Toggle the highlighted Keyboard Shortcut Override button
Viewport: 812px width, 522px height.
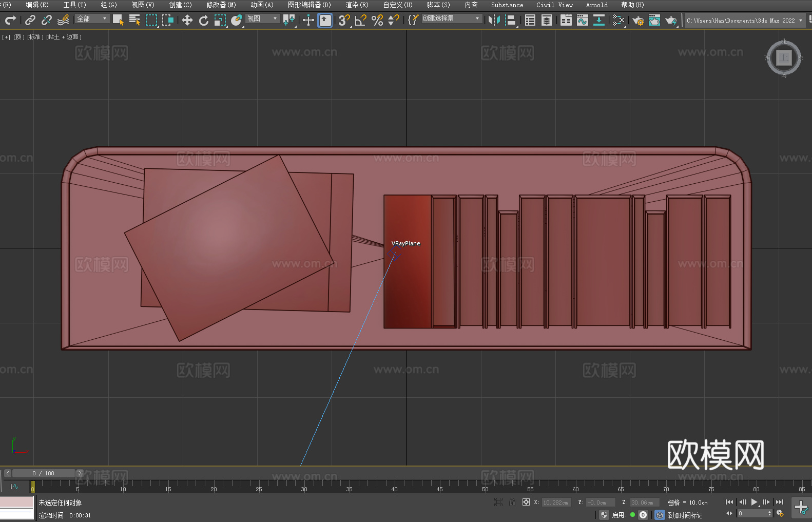325,20
